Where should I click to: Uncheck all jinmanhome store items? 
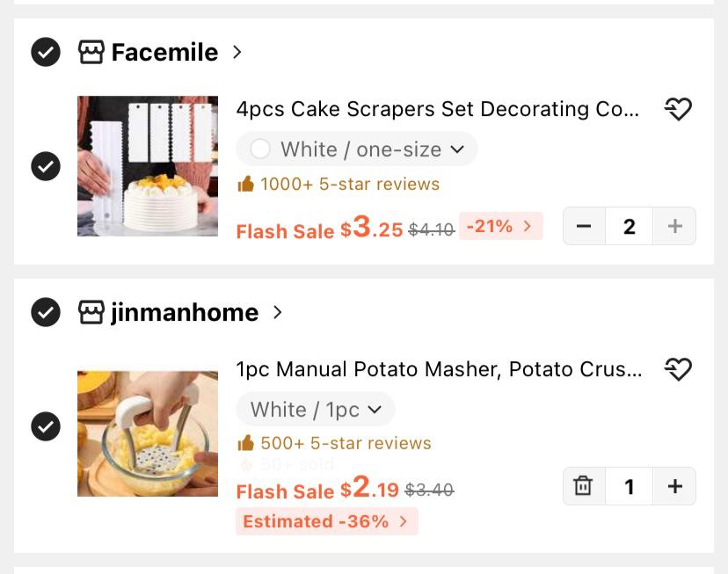pos(46,312)
